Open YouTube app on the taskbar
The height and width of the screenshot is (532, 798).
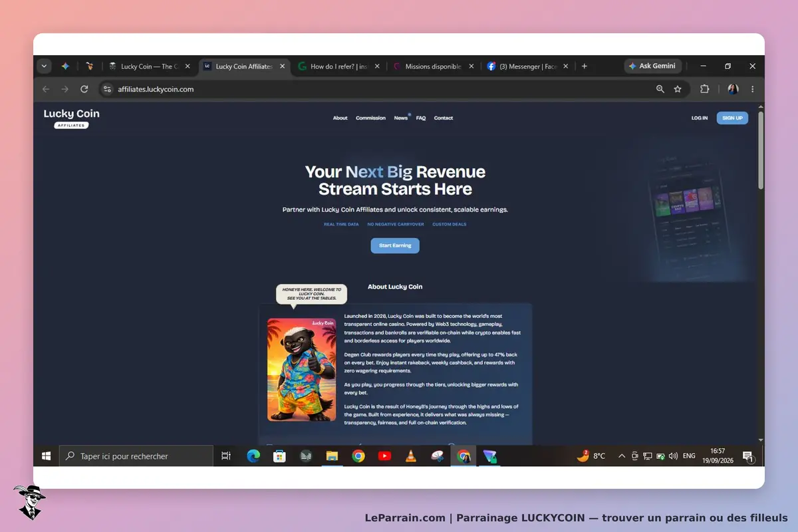pyautogui.click(x=384, y=456)
